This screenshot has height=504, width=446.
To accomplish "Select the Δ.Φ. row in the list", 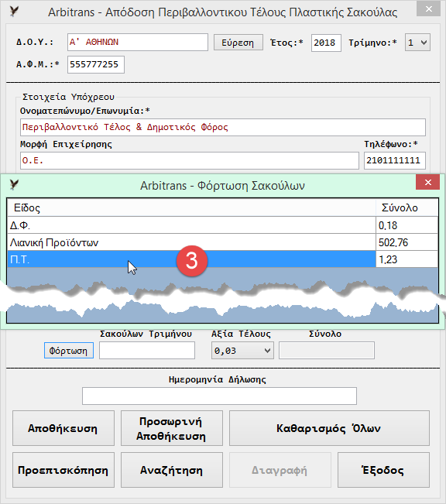I will 222,225.
